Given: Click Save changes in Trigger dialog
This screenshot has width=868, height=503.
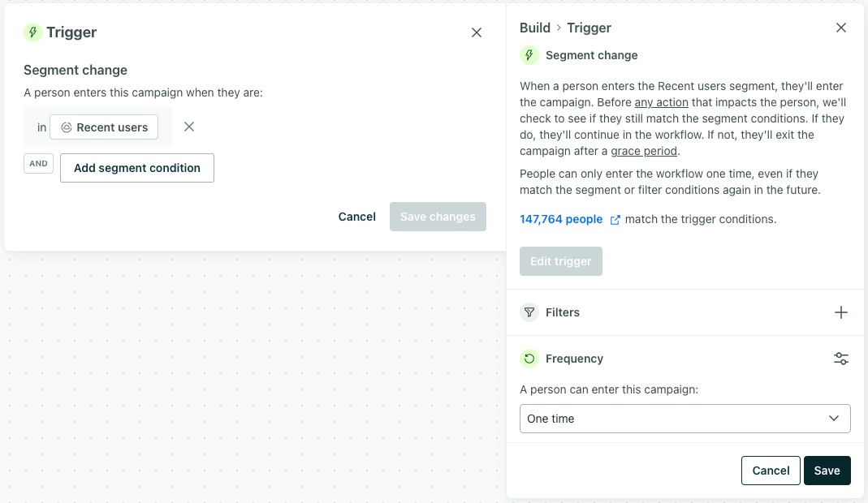Looking at the screenshot, I should click(438, 217).
